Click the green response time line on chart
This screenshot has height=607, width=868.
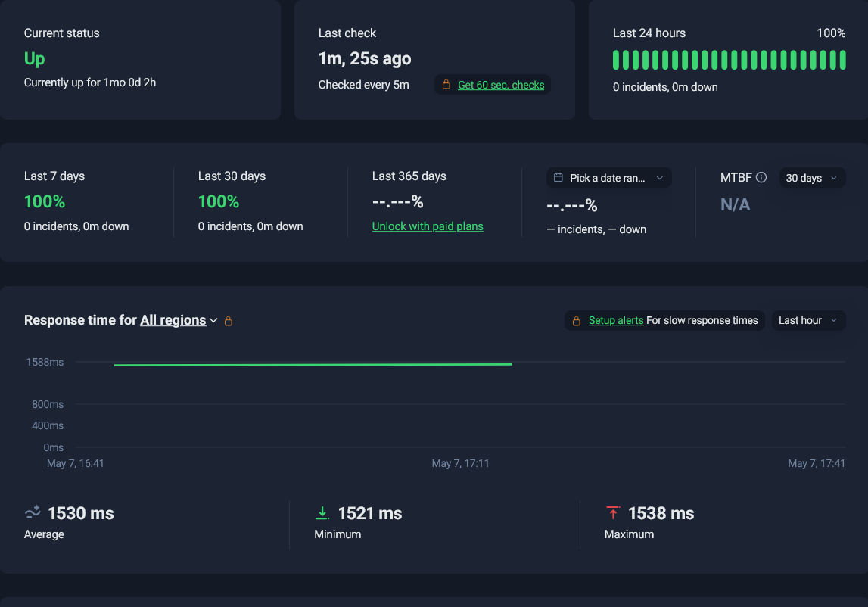pos(313,364)
